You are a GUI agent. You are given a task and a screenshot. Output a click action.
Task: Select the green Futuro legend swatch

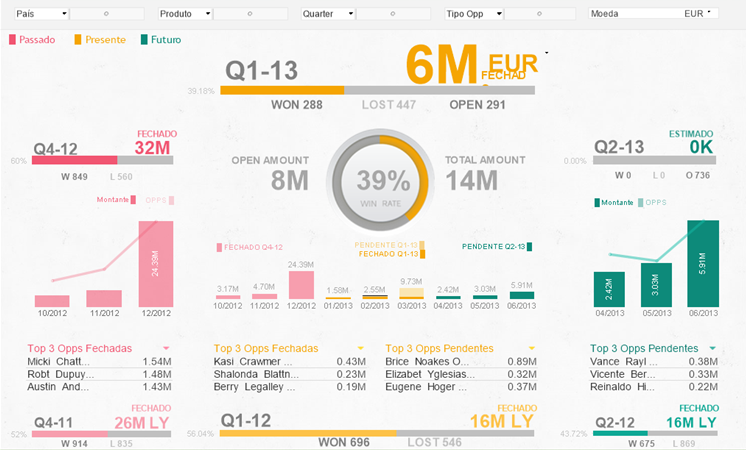[x=145, y=40]
